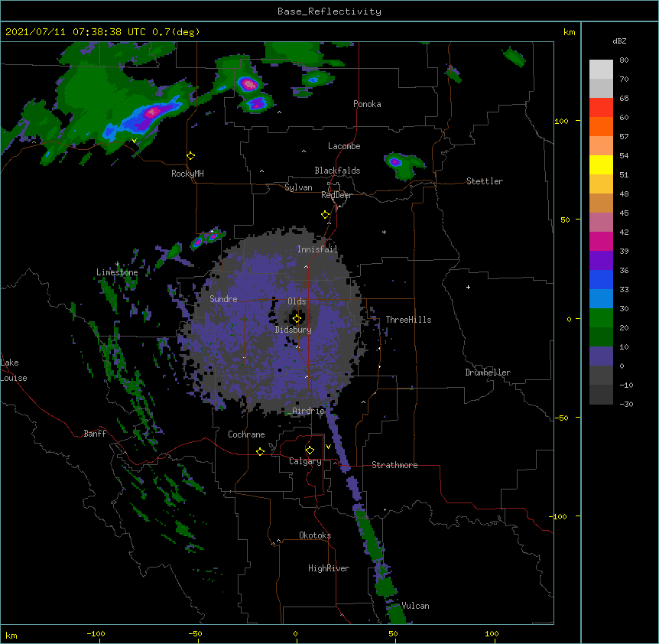Click the yellow diamond marker near Cochrane
Viewport: 659px width, 644px height.
click(x=260, y=451)
